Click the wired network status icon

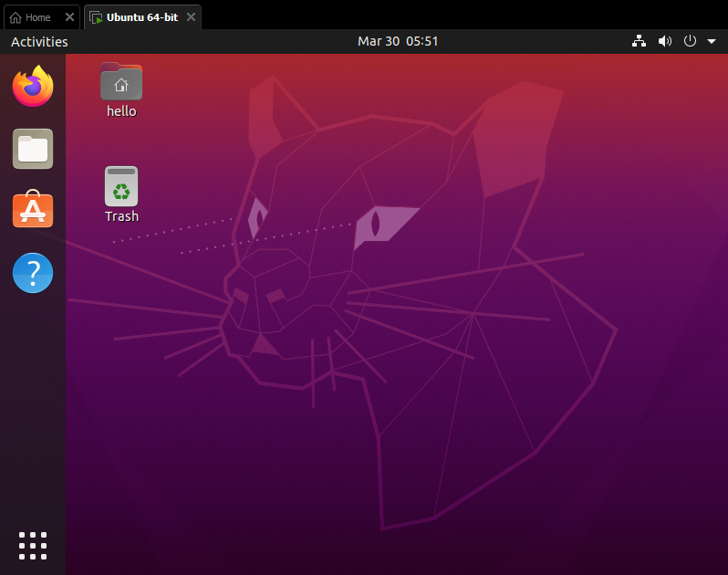pos(639,41)
